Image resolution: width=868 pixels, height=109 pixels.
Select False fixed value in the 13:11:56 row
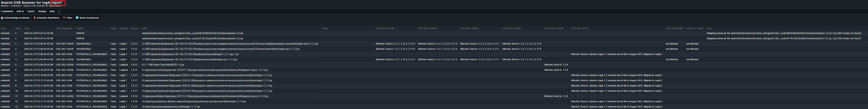click(113, 91)
